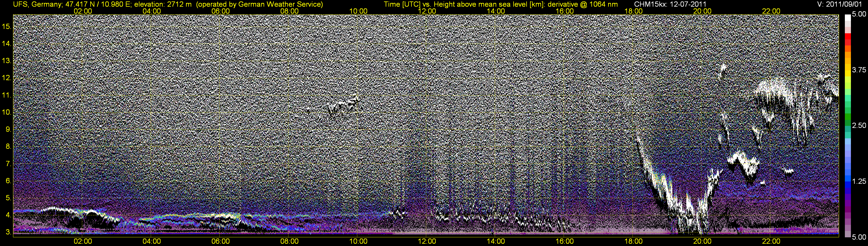Screen dimensions: 868x246
Task: Click the version stamp "V: 2011/09/01"
Action: (840, 4)
